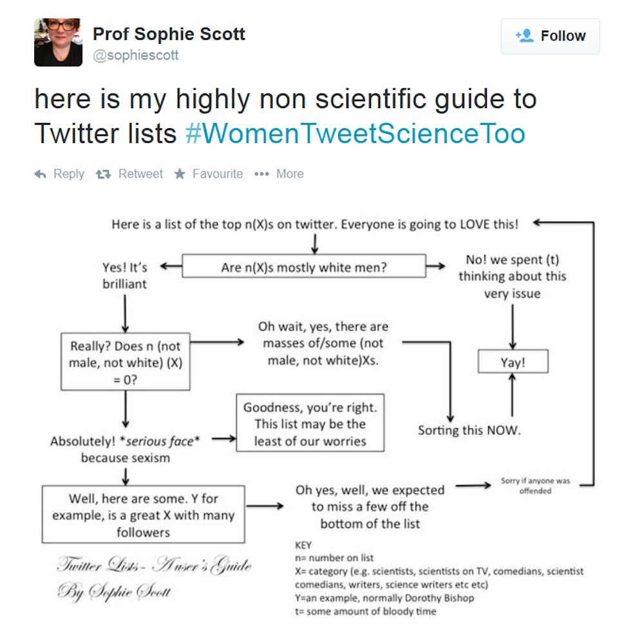The width and height of the screenshot is (644, 644).
Task: Open Prof Sophie Scott's profile name link
Action: pos(169,34)
